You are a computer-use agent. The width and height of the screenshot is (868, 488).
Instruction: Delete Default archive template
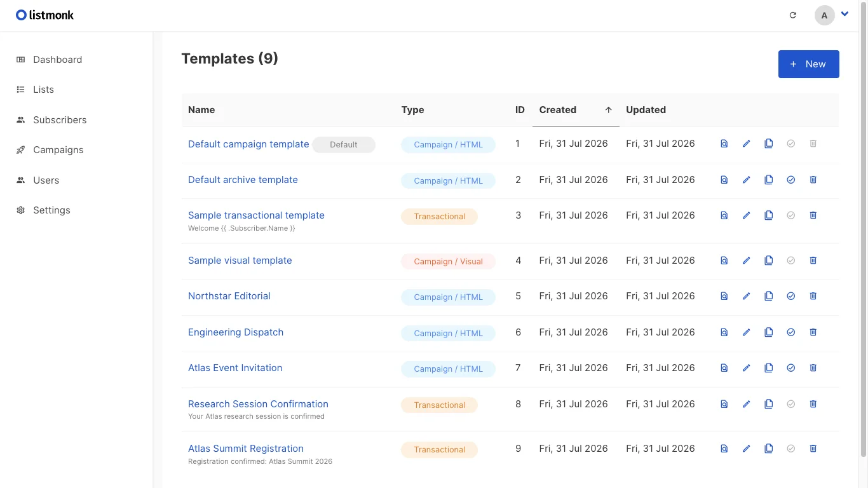pyautogui.click(x=813, y=180)
